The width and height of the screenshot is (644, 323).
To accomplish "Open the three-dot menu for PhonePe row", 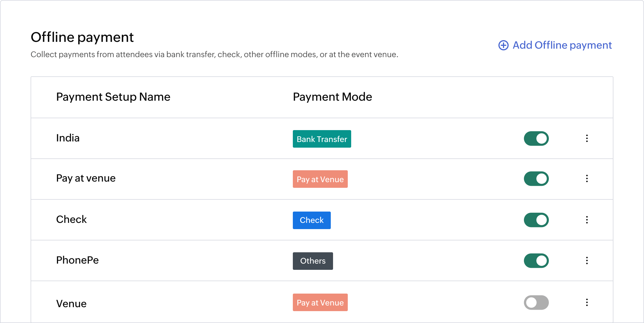I will pos(587,260).
